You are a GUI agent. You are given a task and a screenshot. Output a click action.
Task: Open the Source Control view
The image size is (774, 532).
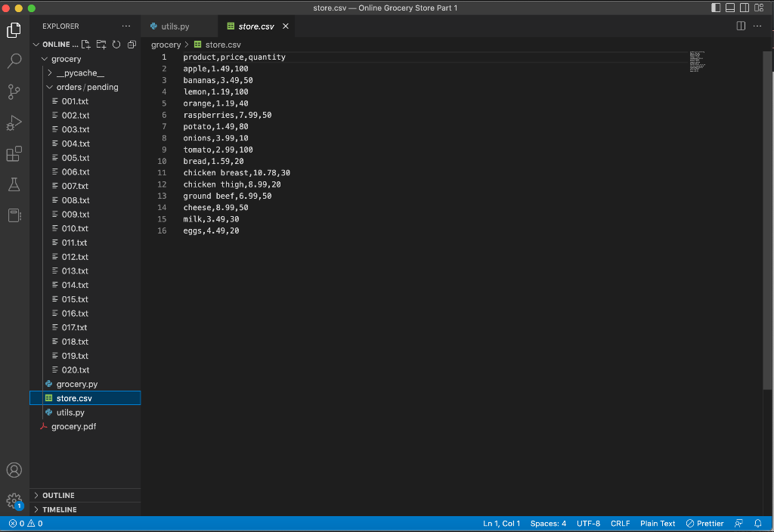pos(14,91)
